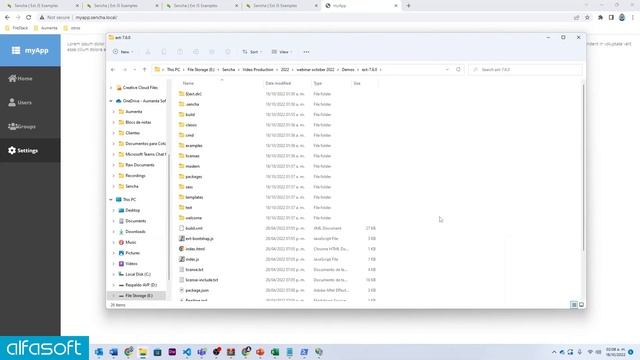Open the Sort options dropdown
This screenshot has height=360, width=640.
(252, 52)
